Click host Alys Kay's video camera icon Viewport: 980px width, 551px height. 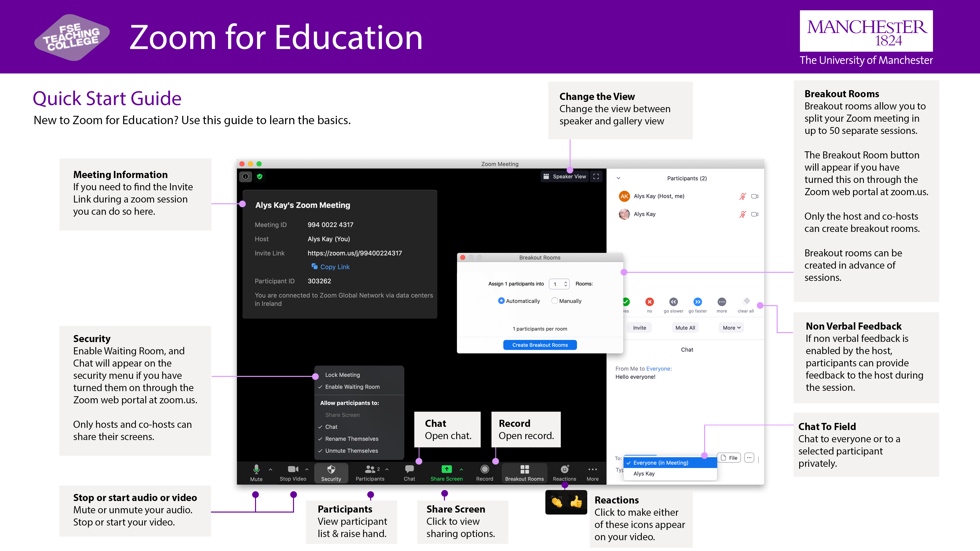click(x=755, y=196)
